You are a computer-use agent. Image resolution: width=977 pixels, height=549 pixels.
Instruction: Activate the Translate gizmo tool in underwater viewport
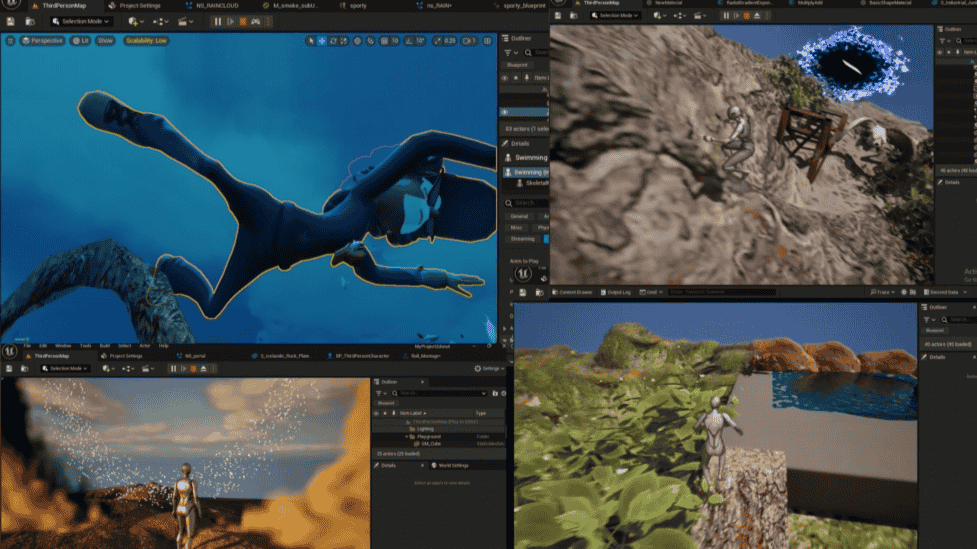(322, 41)
